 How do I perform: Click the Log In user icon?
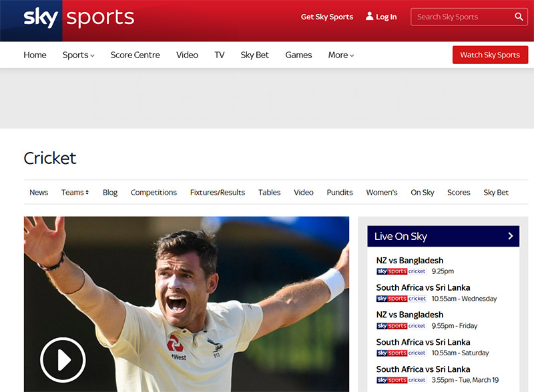tap(370, 16)
